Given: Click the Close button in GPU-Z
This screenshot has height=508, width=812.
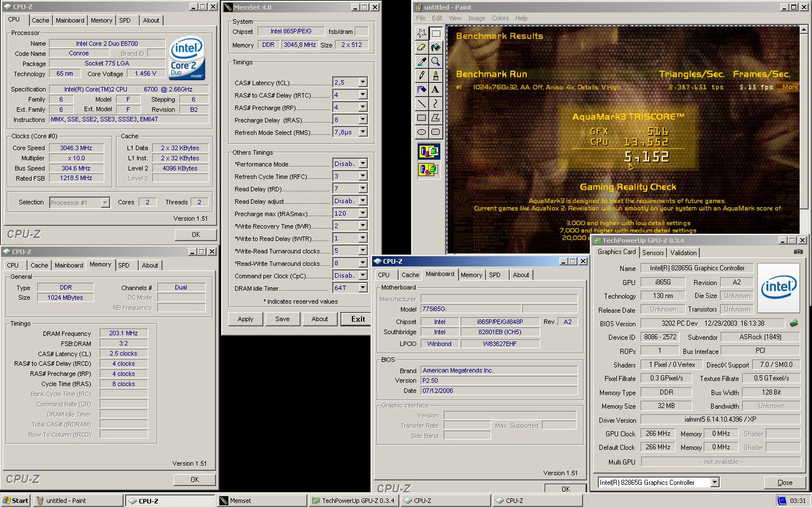Looking at the screenshot, I should point(784,483).
